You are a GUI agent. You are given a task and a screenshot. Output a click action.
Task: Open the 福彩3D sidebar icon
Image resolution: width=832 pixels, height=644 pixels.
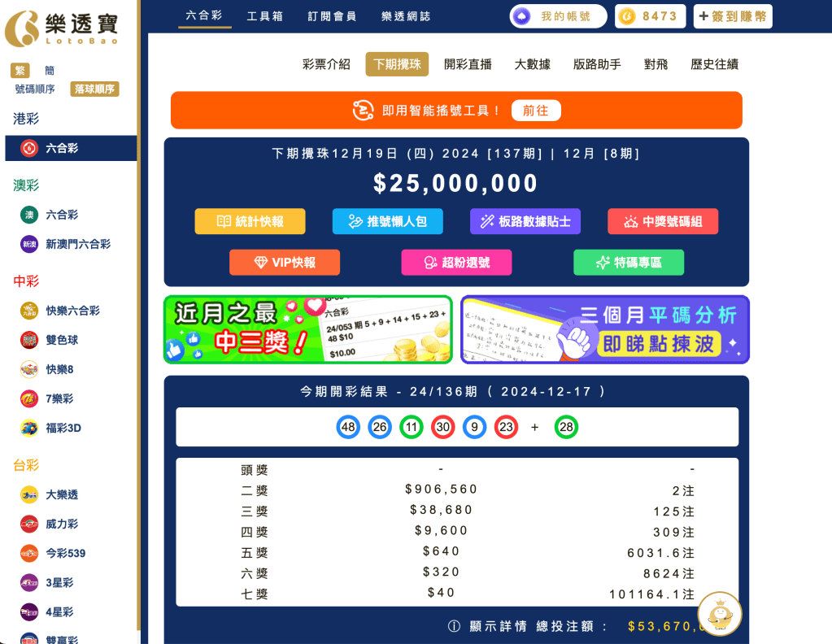(x=29, y=428)
